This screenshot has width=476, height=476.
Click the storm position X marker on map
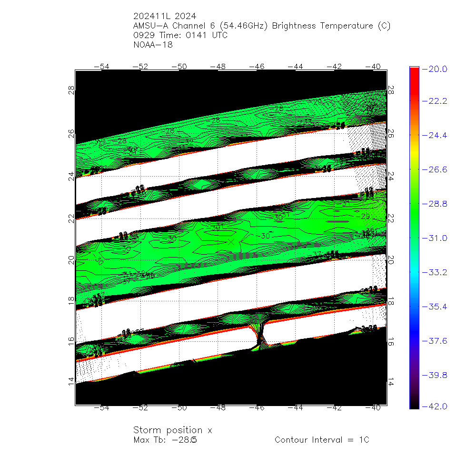click(x=232, y=242)
